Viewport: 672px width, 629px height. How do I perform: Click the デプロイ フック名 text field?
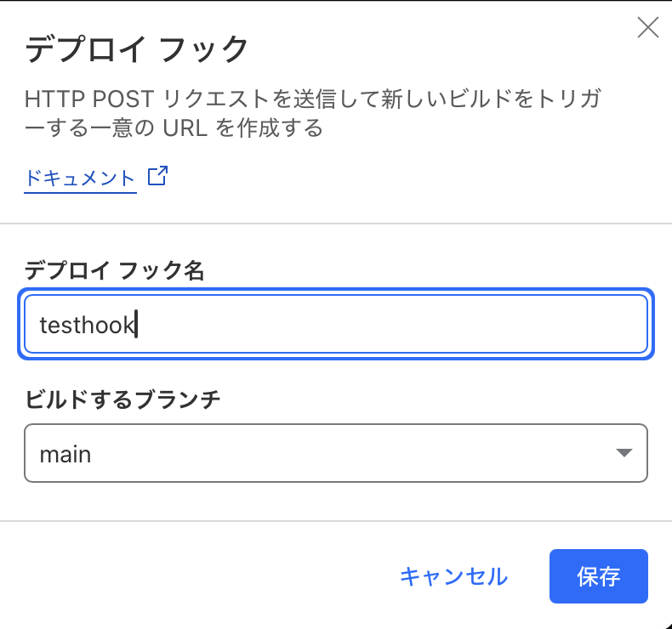336,324
